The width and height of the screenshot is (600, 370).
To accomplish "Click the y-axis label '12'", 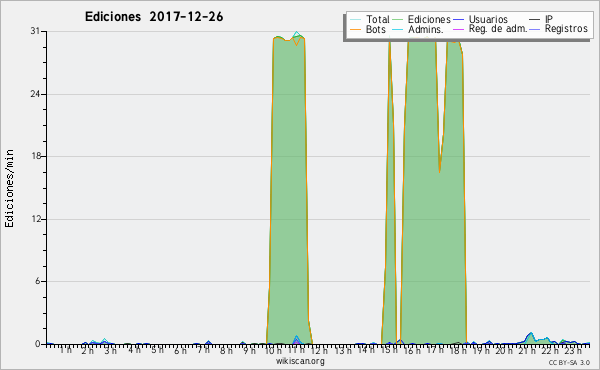I will point(35,219).
